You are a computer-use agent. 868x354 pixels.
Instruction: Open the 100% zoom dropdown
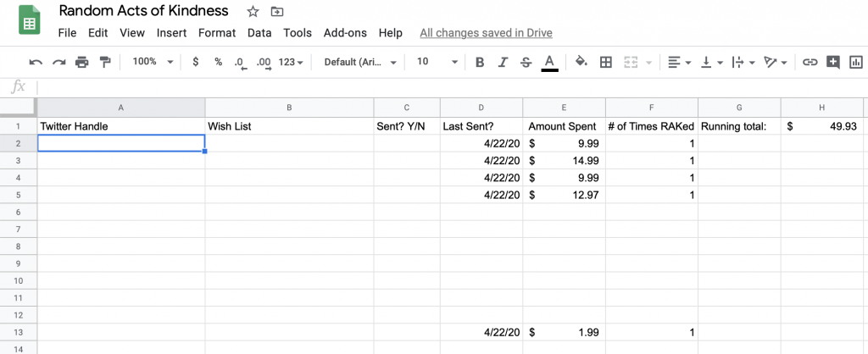(153, 62)
